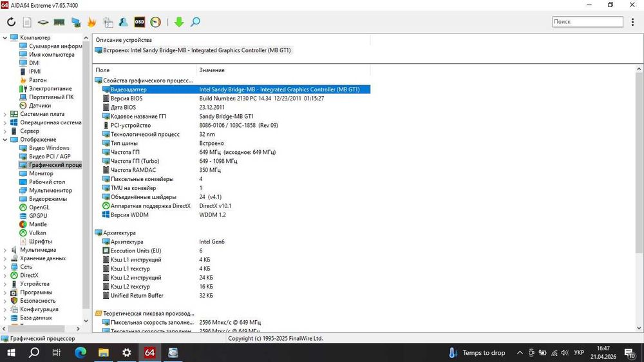Open the IPMI tree item

pos(35,71)
